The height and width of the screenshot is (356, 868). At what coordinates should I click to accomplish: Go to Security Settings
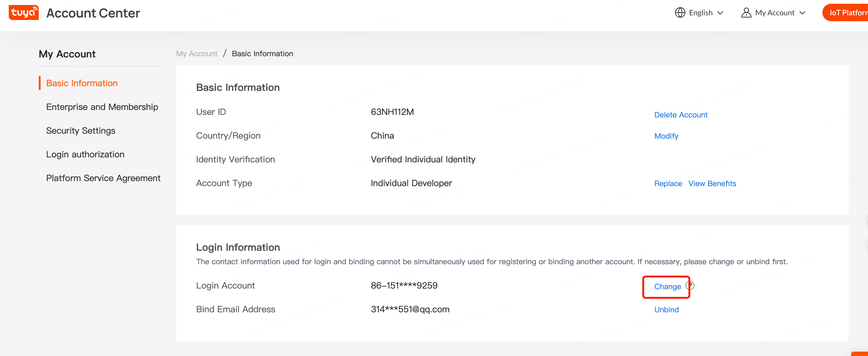click(81, 131)
